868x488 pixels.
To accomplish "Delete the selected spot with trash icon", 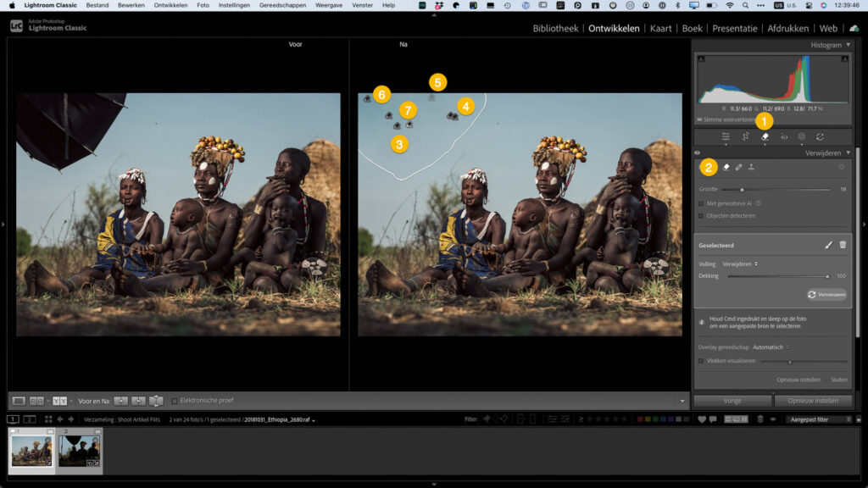I will [843, 245].
